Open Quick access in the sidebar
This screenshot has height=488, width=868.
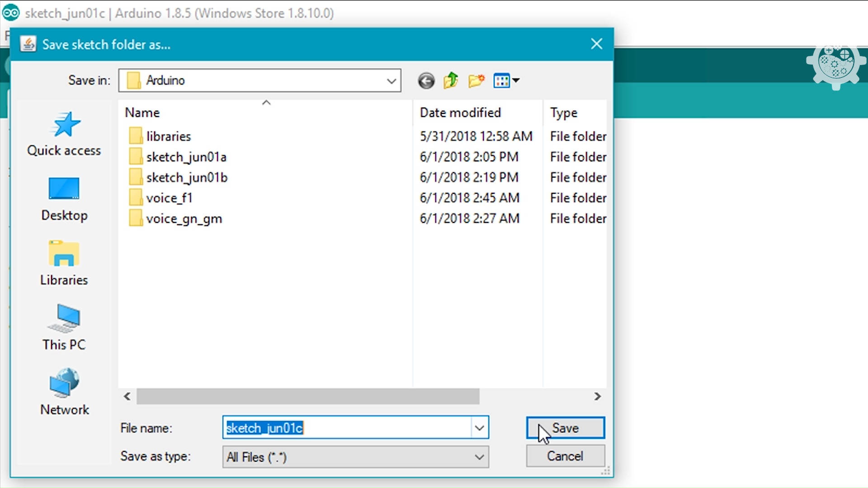[64, 134]
